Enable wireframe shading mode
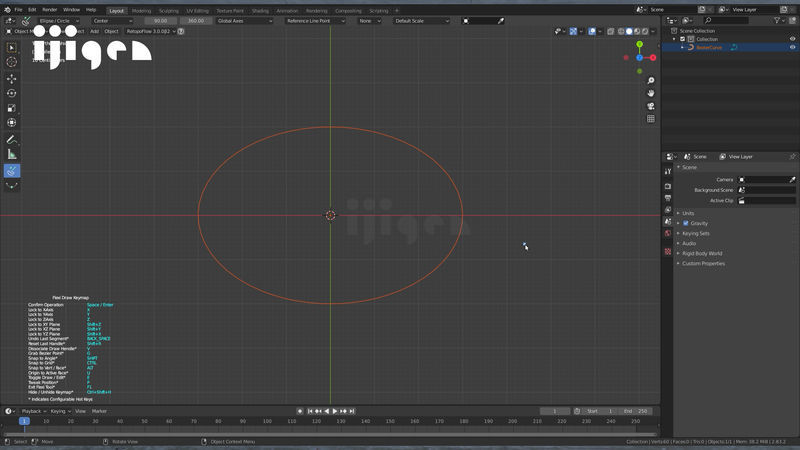Image resolution: width=800 pixels, height=450 pixels. tap(621, 31)
